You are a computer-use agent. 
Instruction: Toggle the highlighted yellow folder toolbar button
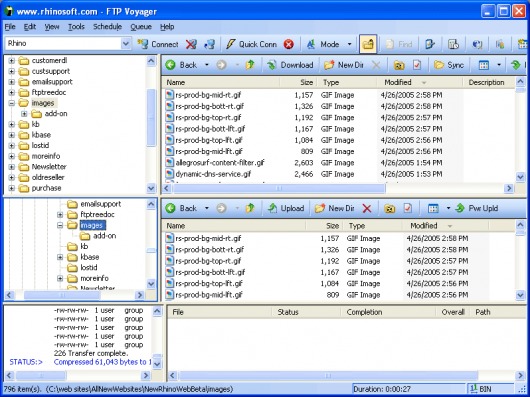pos(368,44)
